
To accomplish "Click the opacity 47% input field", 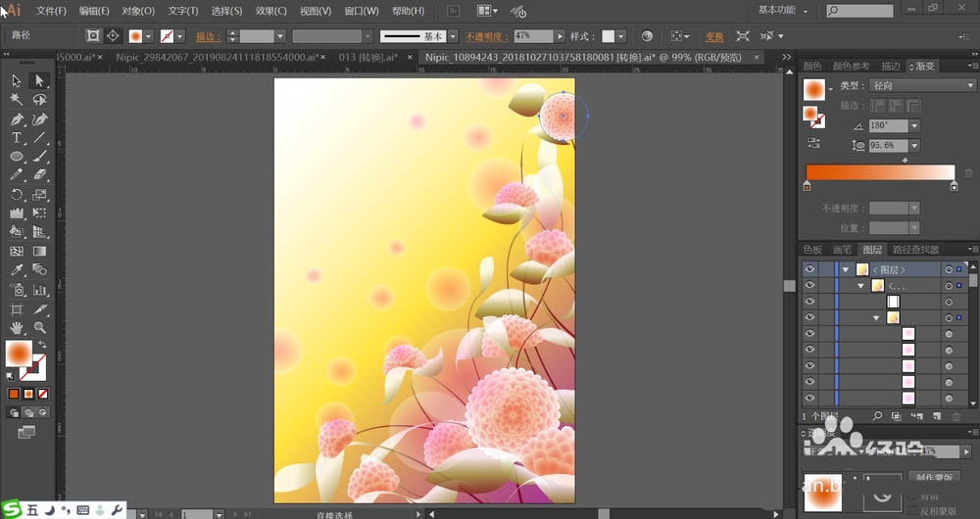I will (x=533, y=36).
